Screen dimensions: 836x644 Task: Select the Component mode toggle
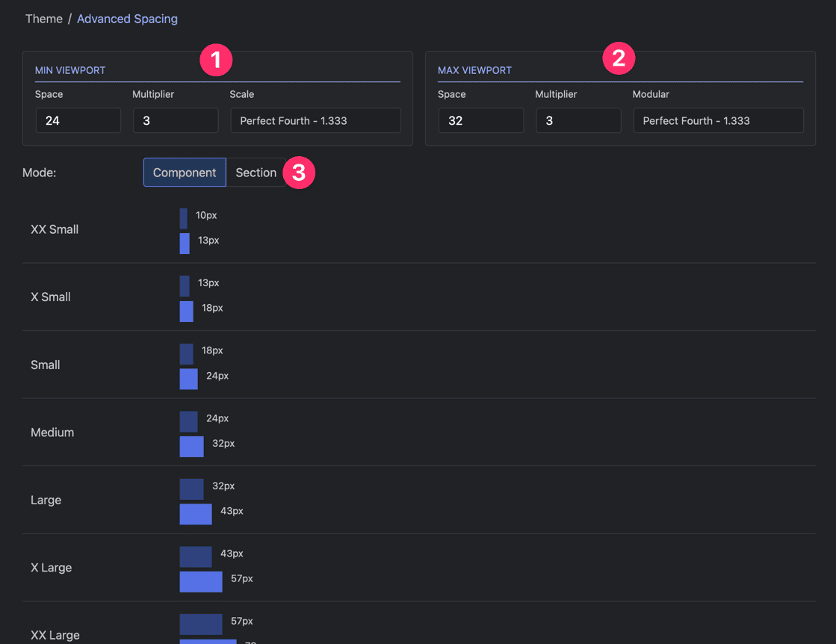click(184, 172)
